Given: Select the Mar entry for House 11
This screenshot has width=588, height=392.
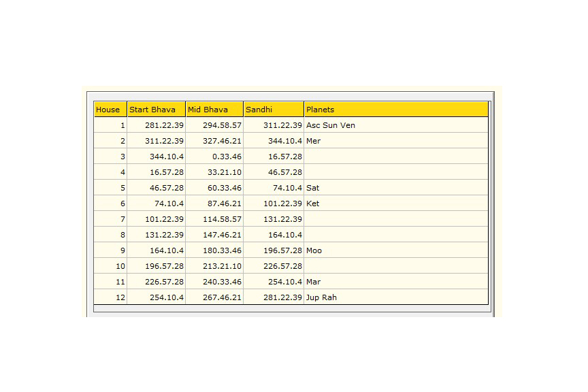Looking at the screenshot, I should (312, 281).
